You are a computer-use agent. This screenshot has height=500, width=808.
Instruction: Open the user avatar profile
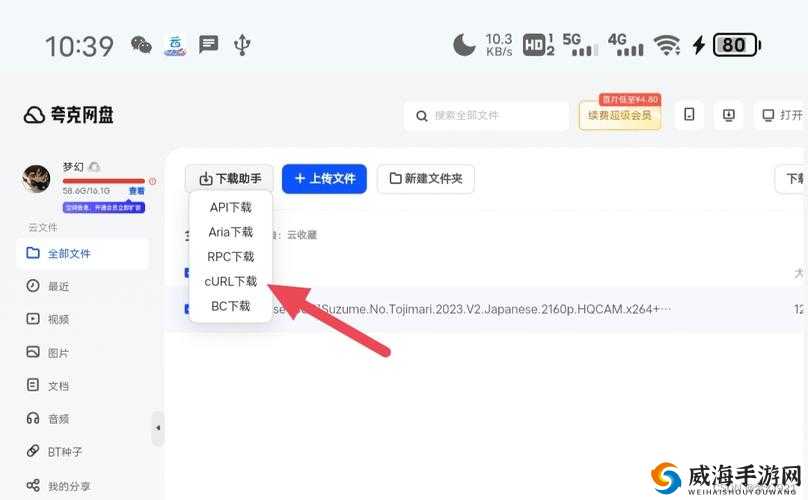tap(36, 179)
